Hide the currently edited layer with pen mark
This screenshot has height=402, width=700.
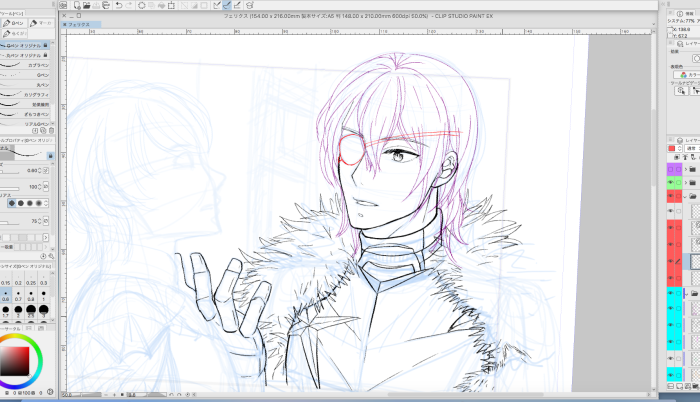(x=671, y=261)
